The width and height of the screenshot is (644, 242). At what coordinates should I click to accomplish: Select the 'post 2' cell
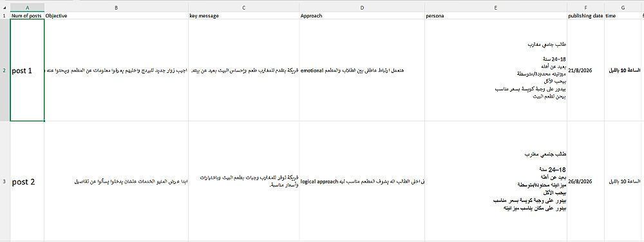27,181
